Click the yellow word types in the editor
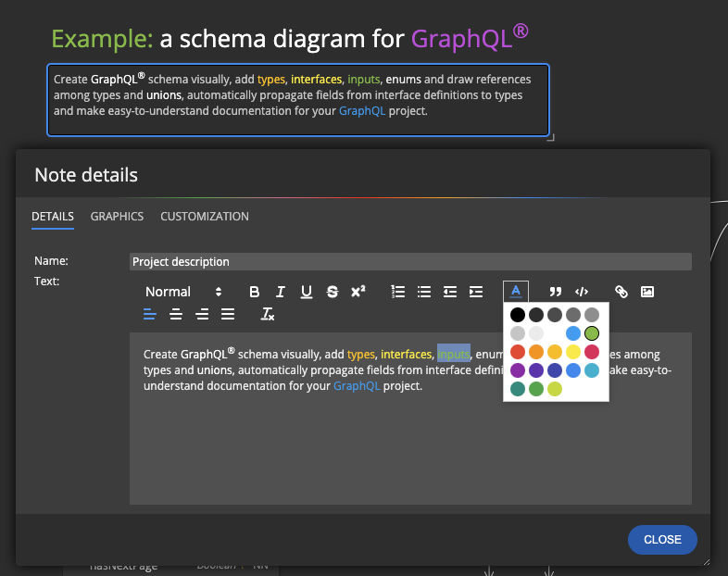 (x=360, y=355)
